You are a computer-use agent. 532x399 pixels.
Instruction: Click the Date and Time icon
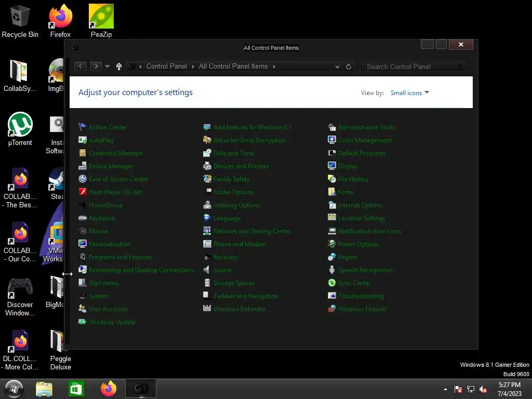207,153
